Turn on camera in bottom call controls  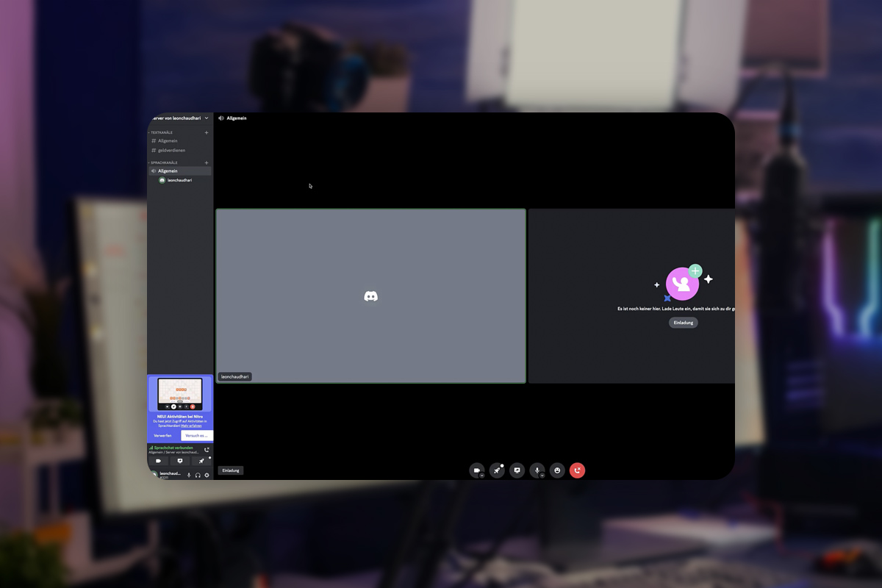(476, 470)
